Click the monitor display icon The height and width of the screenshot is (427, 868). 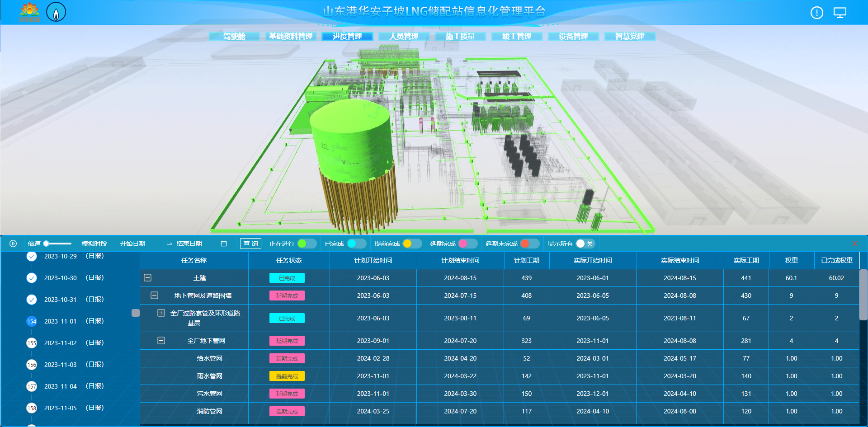coord(840,13)
